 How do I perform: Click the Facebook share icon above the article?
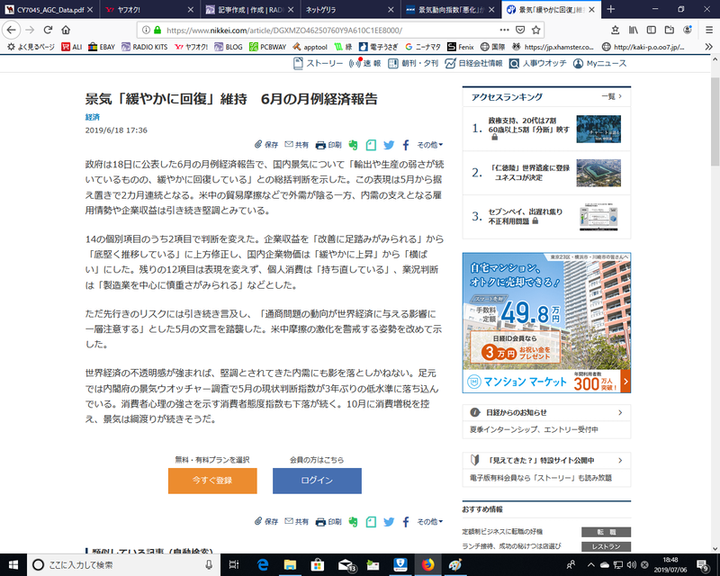coord(406,145)
